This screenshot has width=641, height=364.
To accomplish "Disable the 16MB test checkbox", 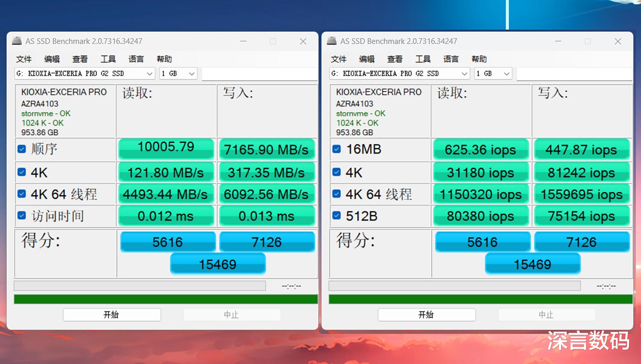I will 337,149.
